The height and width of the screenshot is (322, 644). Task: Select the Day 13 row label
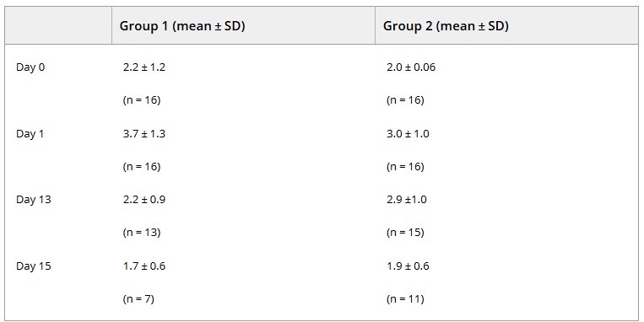(x=33, y=199)
